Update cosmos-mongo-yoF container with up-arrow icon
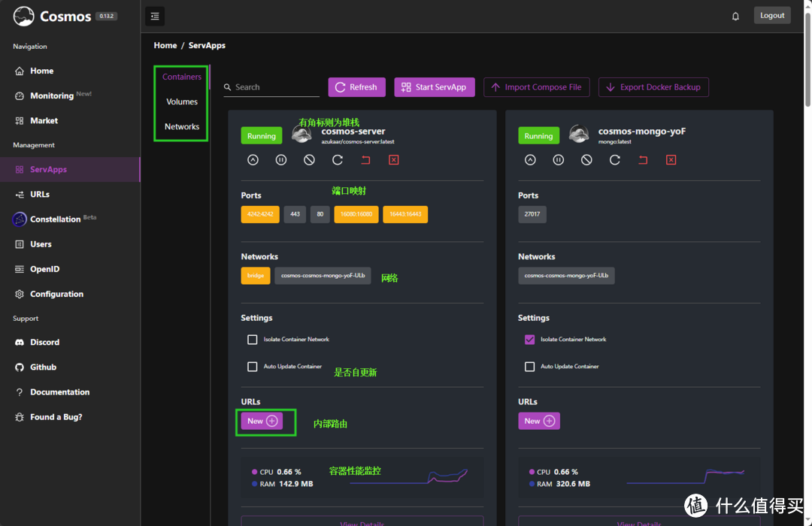 coord(530,160)
